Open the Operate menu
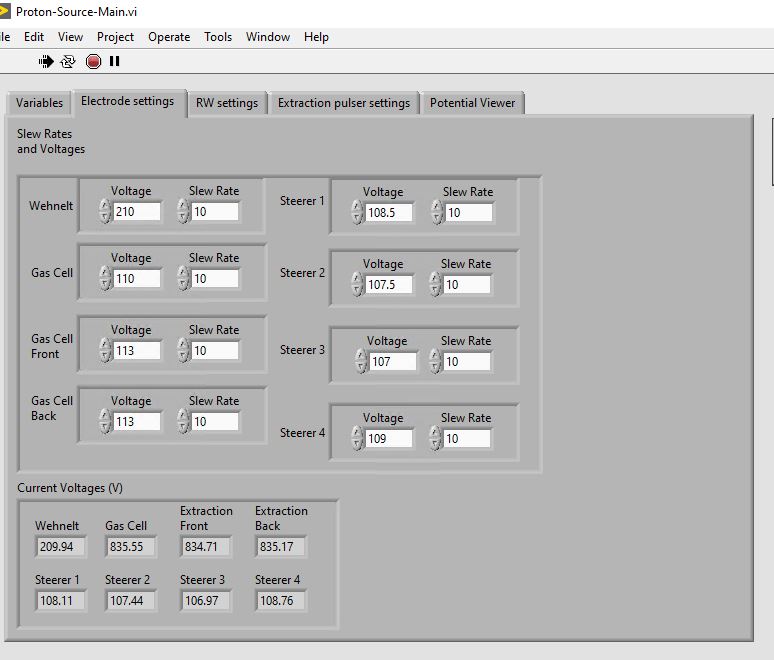This screenshot has height=660, width=774. [169, 37]
